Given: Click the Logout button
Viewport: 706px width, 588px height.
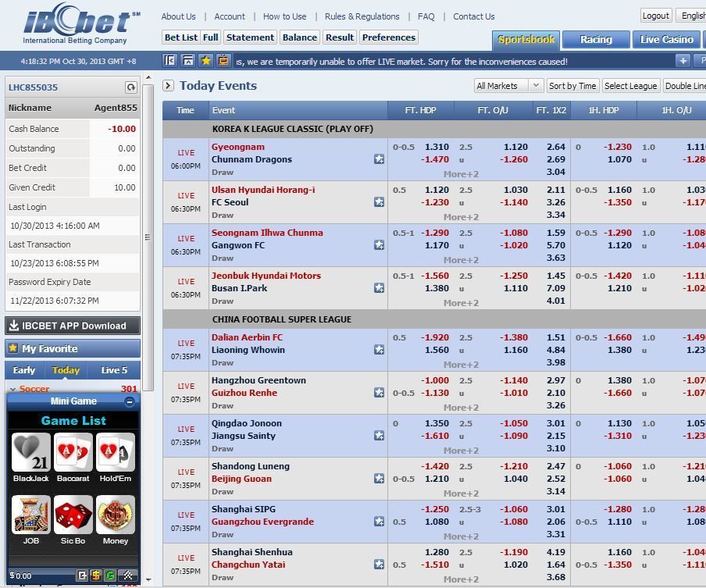Looking at the screenshot, I should pyautogui.click(x=655, y=16).
